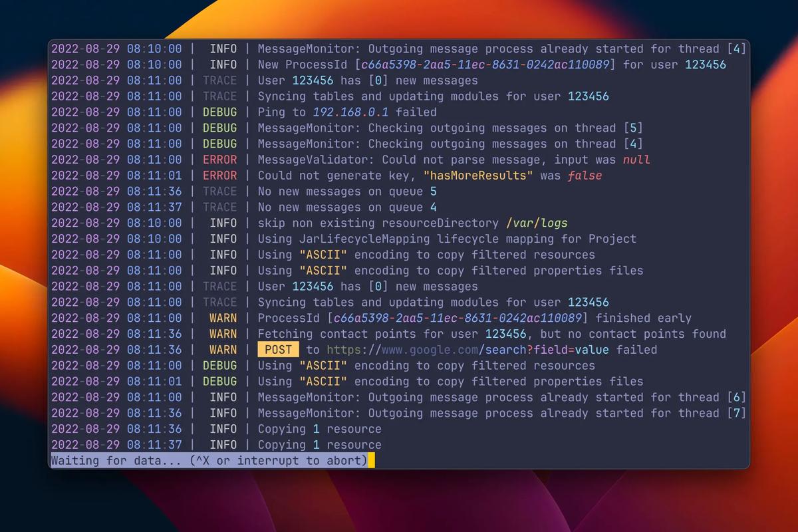Click number 4 in 'No new messages on queue' line

coord(433,207)
